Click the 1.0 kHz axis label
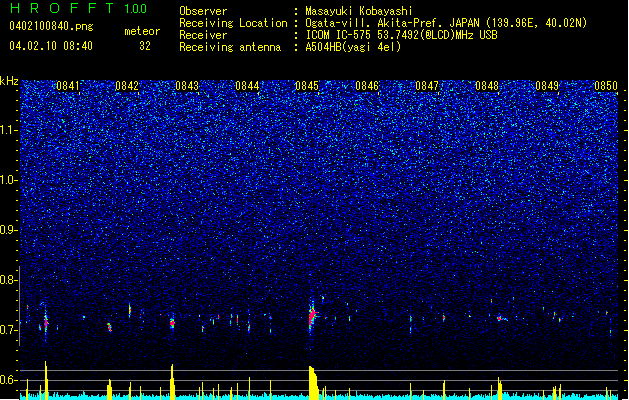 point(8,180)
